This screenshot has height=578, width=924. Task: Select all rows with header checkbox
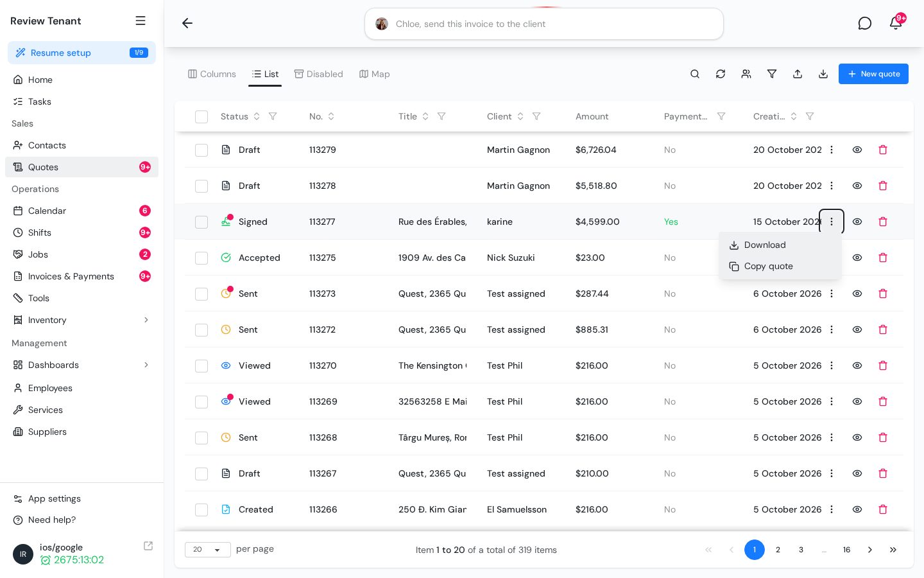201,117
